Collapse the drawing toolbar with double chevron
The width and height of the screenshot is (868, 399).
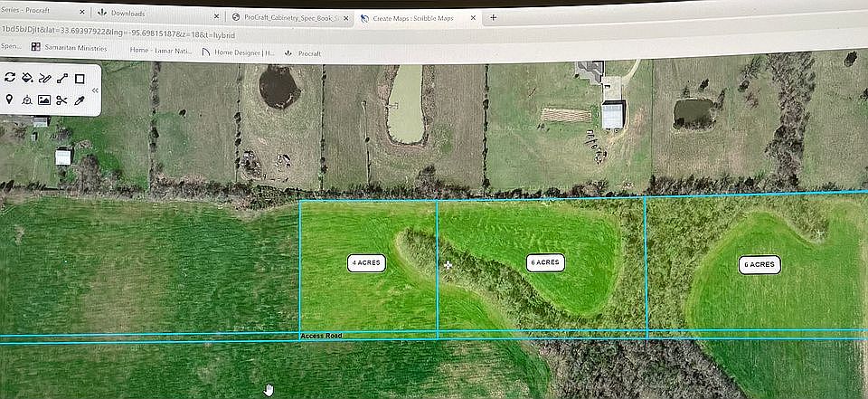(96, 90)
